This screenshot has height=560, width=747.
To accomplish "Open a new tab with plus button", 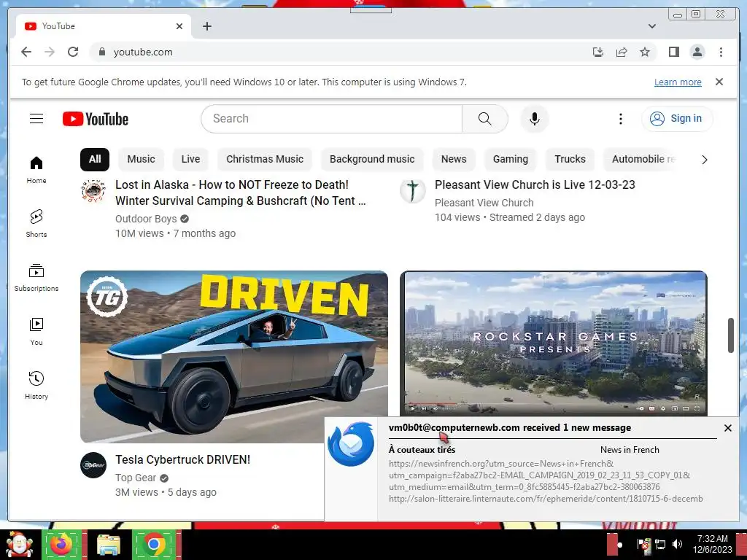I will click(206, 26).
